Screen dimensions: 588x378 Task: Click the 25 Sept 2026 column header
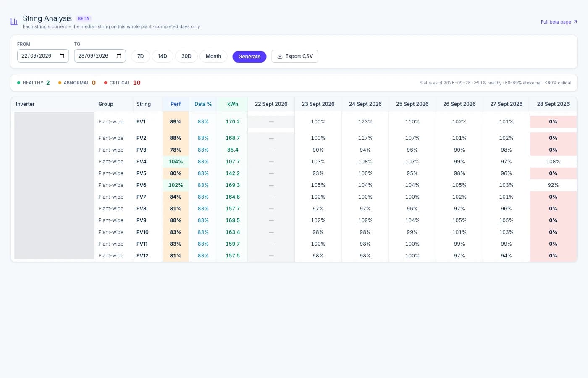point(412,104)
